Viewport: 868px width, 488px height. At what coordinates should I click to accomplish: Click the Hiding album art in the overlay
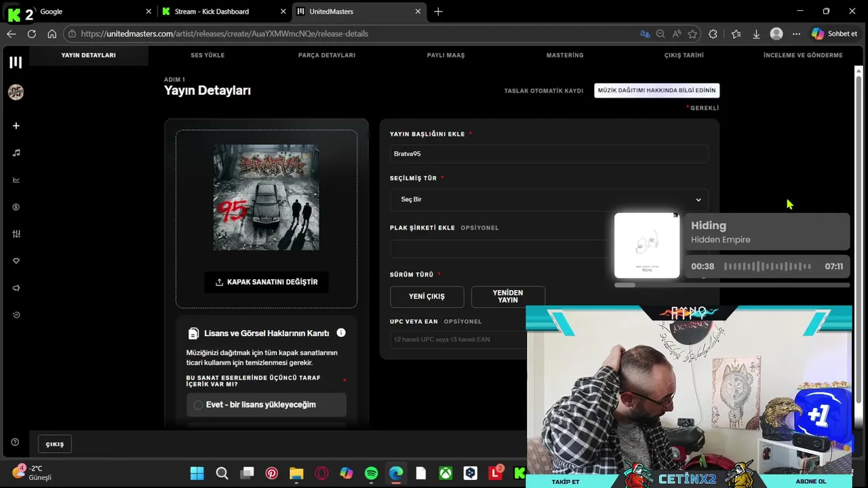pyautogui.click(x=647, y=245)
